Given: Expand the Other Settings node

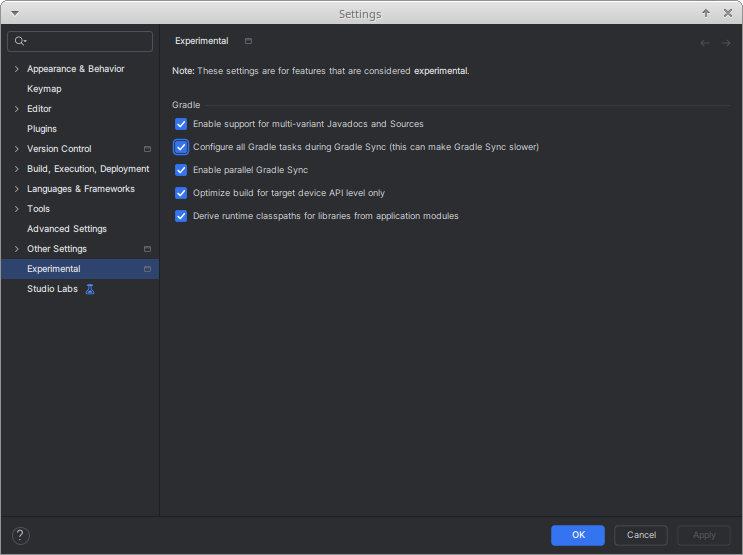Looking at the screenshot, I should pos(17,249).
